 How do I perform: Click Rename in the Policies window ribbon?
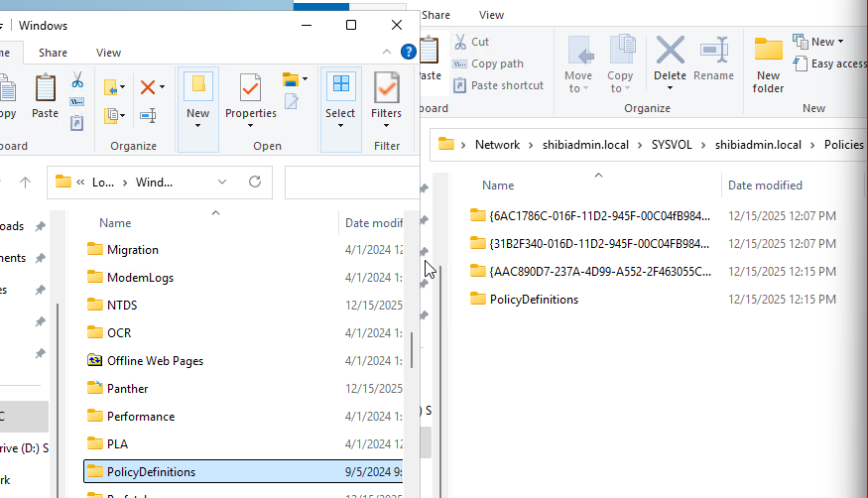pyautogui.click(x=713, y=59)
